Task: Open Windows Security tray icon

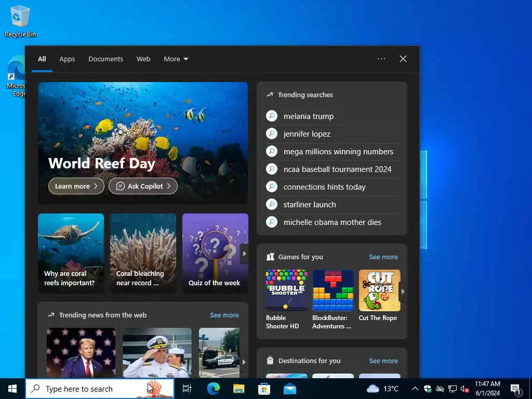Action: (x=428, y=389)
